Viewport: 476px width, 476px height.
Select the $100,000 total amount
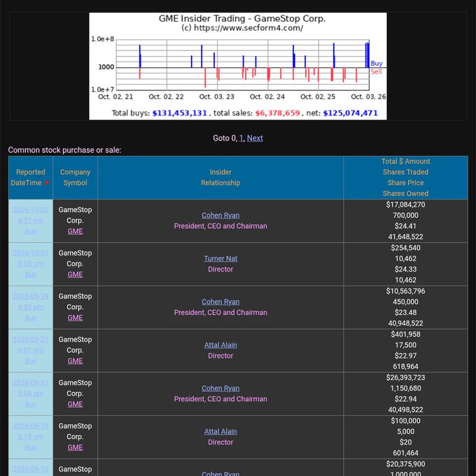pos(405,421)
